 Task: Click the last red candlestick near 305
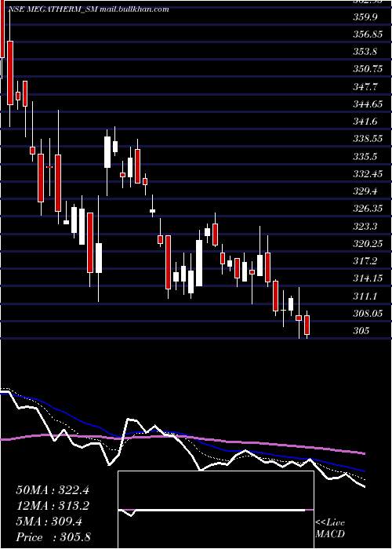point(307,325)
